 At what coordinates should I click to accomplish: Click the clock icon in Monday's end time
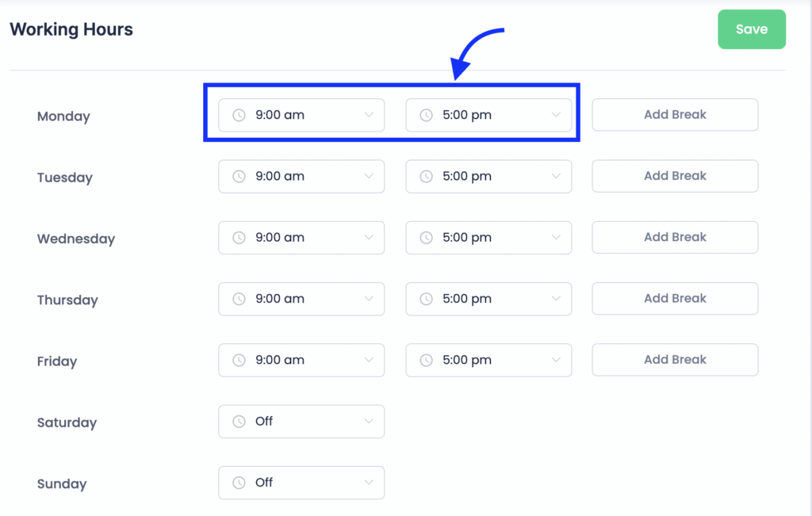(426, 115)
